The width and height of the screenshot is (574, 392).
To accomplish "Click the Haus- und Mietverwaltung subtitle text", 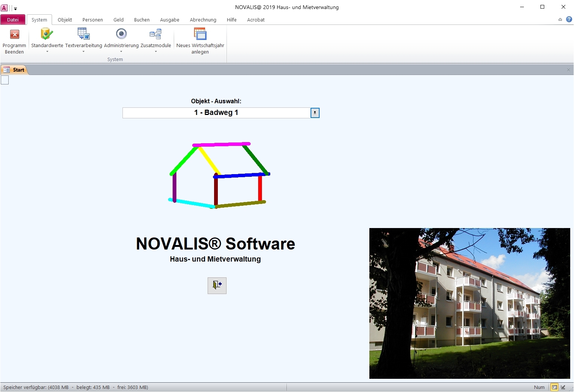I will [x=215, y=259].
